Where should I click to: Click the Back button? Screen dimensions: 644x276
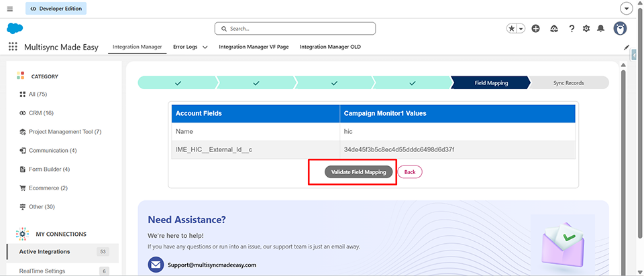point(410,172)
